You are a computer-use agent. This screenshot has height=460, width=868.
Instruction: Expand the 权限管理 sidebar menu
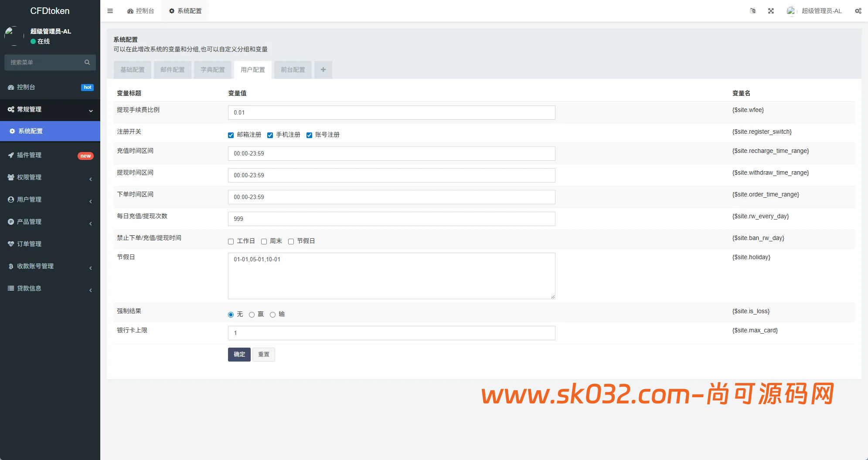pos(50,177)
